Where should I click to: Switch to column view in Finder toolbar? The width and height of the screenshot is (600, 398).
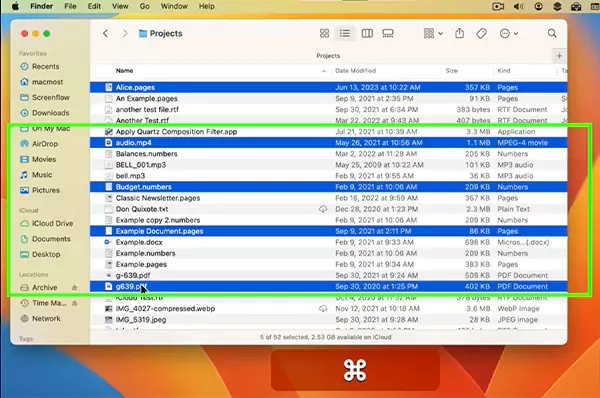367,33
